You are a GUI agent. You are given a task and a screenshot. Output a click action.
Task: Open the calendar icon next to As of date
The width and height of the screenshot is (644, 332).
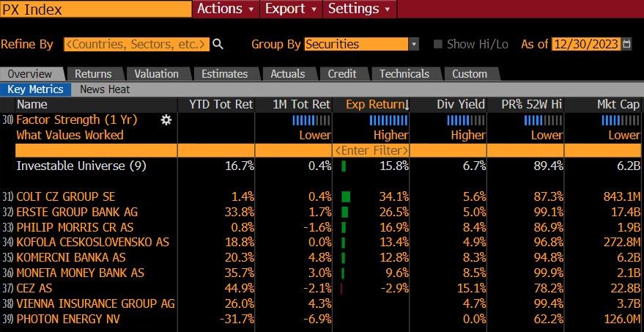(x=626, y=44)
